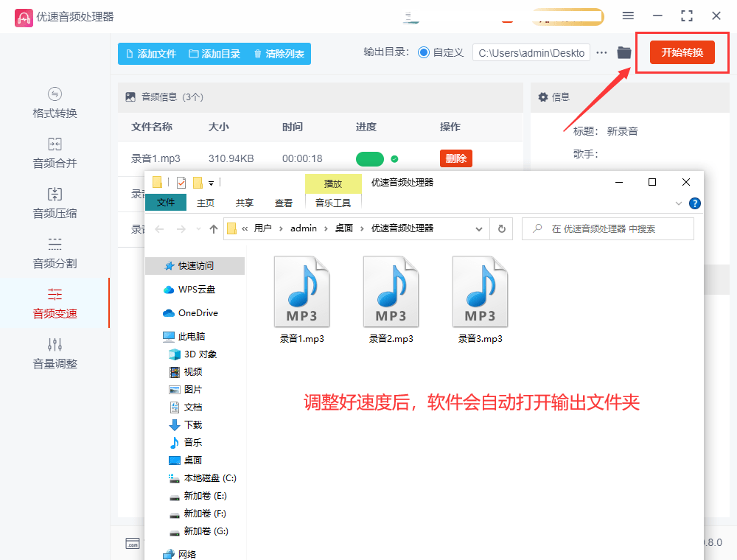
Task: Open the hamburger menu in title bar
Action: coord(628,16)
